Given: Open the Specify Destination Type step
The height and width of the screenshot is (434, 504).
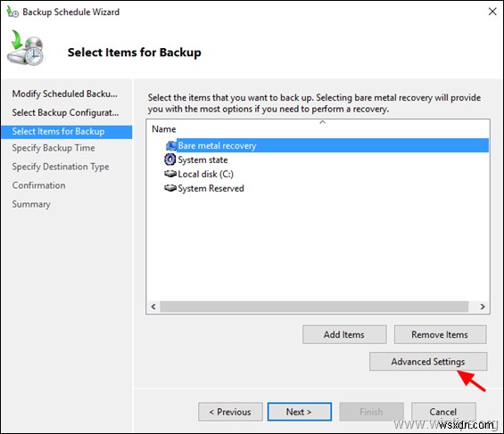Looking at the screenshot, I should (x=61, y=167).
